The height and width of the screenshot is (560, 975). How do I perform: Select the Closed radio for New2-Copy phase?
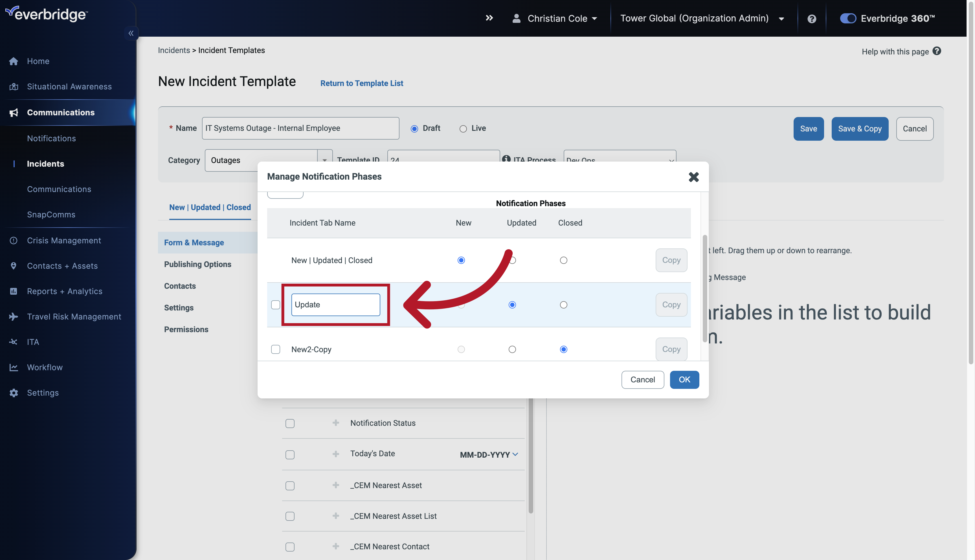point(564,349)
